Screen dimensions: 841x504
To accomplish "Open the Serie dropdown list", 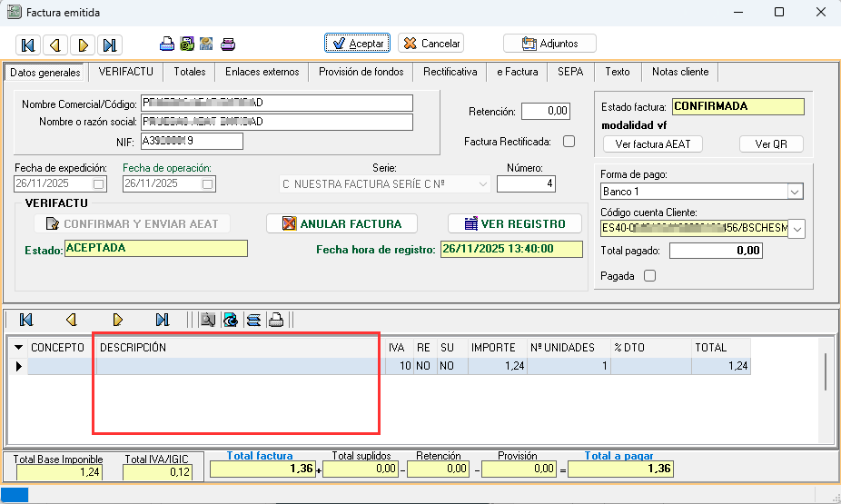I will coord(482,184).
